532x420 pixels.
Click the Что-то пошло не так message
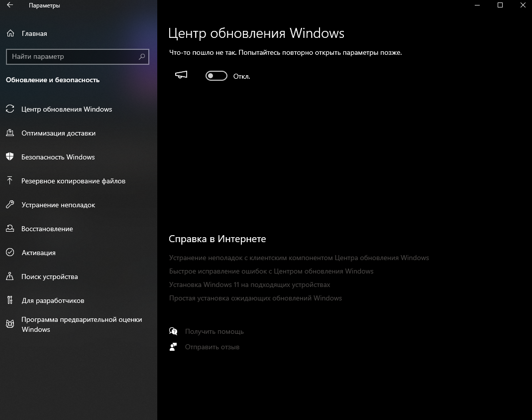coord(285,53)
